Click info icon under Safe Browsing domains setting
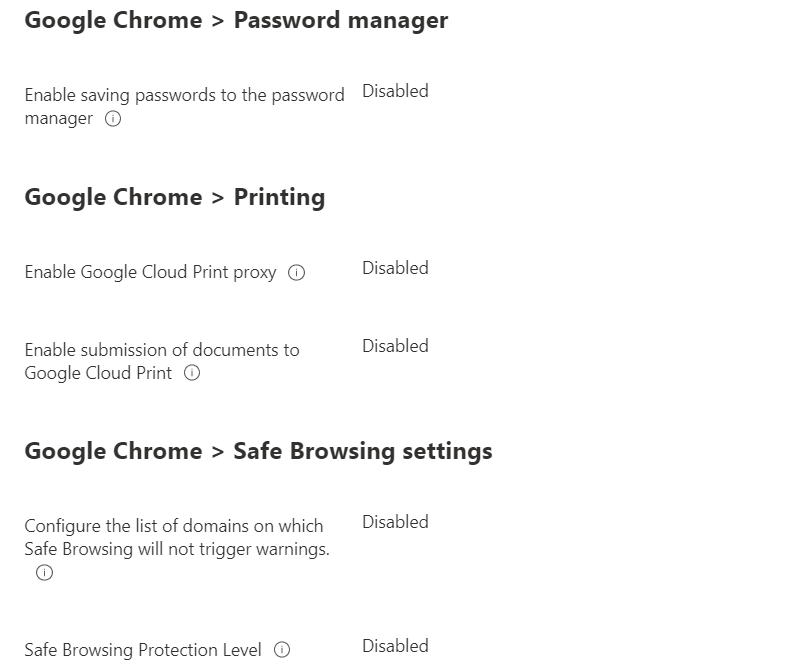 pos(44,572)
